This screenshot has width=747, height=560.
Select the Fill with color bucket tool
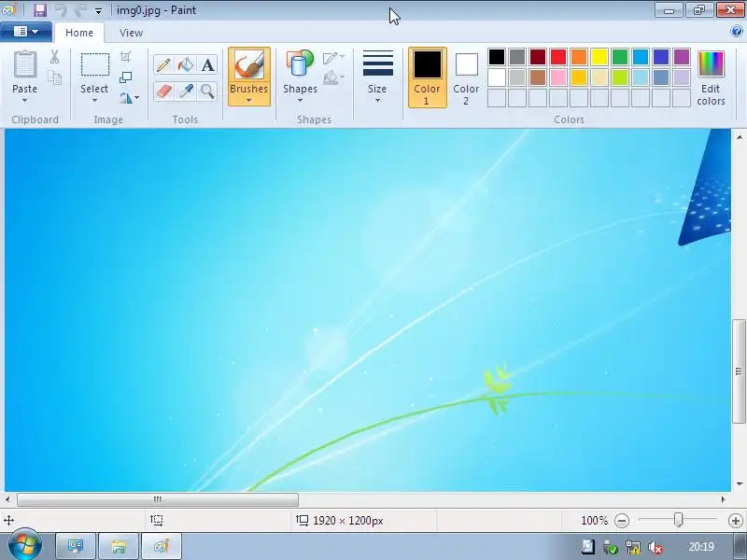185,64
